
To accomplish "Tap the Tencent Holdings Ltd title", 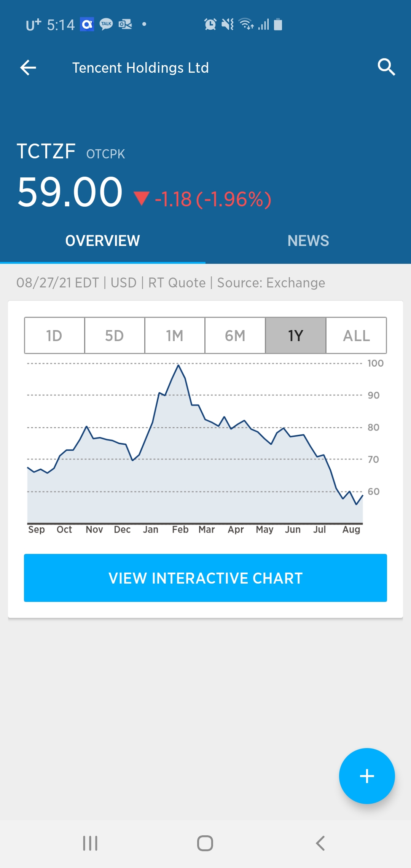I will (x=140, y=68).
